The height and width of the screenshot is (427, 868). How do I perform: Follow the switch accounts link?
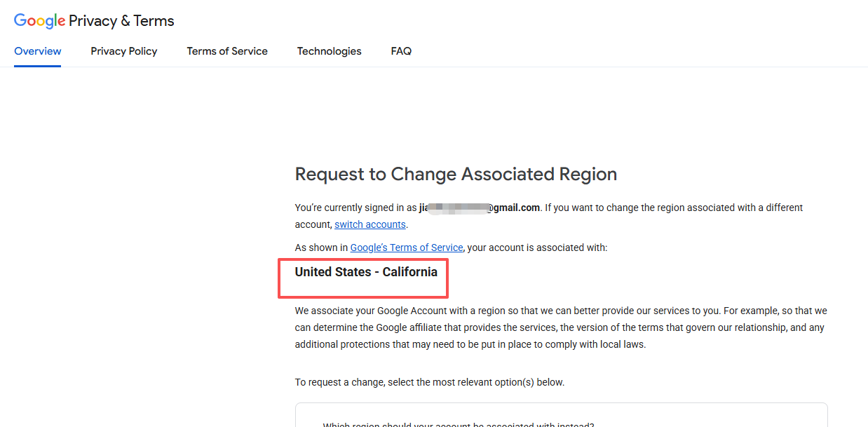click(x=370, y=224)
